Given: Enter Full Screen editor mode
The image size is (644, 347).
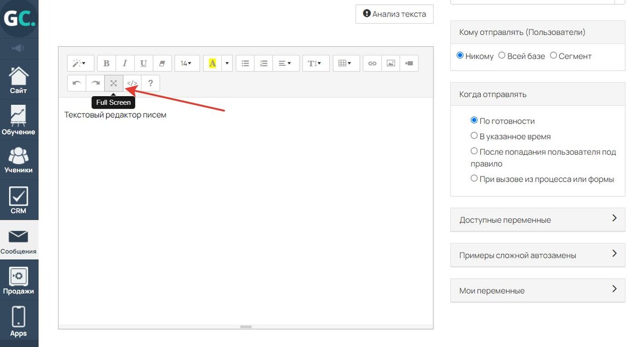Looking at the screenshot, I should tap(113, 83).
